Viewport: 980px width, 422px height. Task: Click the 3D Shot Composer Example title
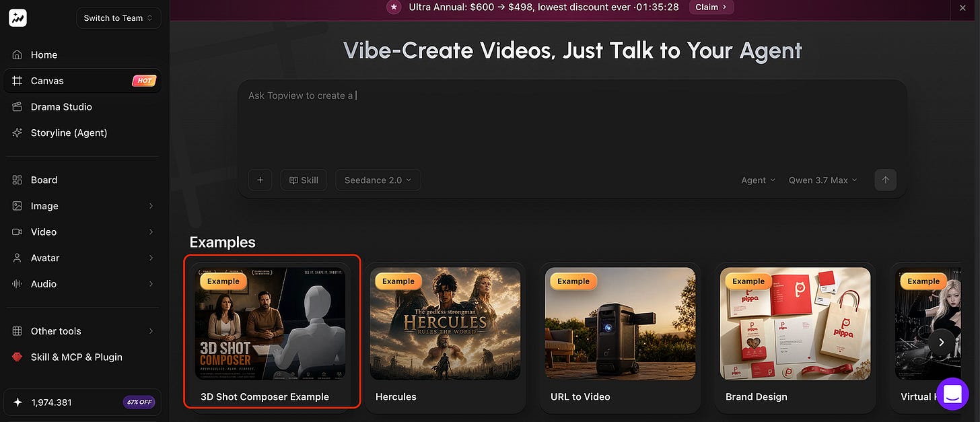[x=265, y=396]
